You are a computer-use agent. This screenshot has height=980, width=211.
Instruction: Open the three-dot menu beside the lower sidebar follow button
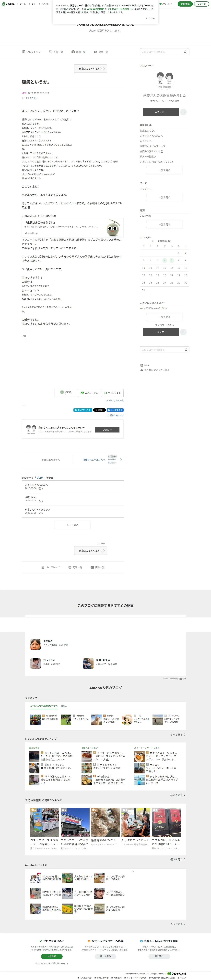pos(183,332)
